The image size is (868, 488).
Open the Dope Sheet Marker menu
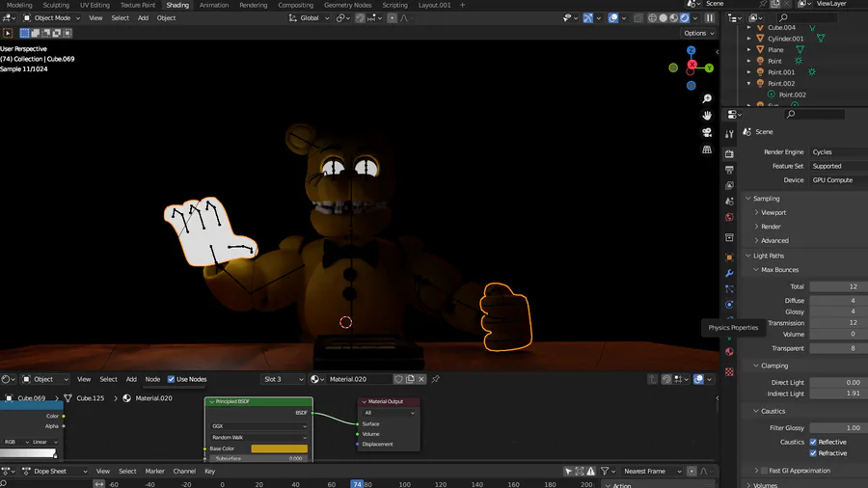pyautogui.click(x=154, y=471)
